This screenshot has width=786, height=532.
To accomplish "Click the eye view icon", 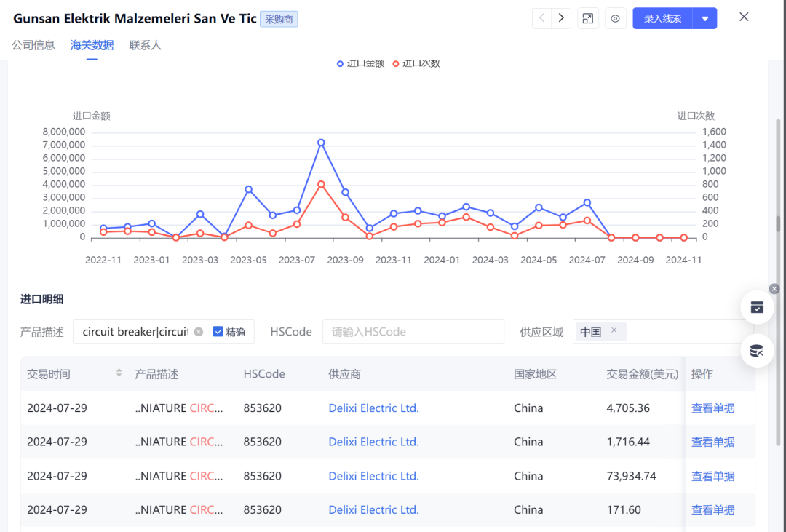I will [x=615, y=18].
